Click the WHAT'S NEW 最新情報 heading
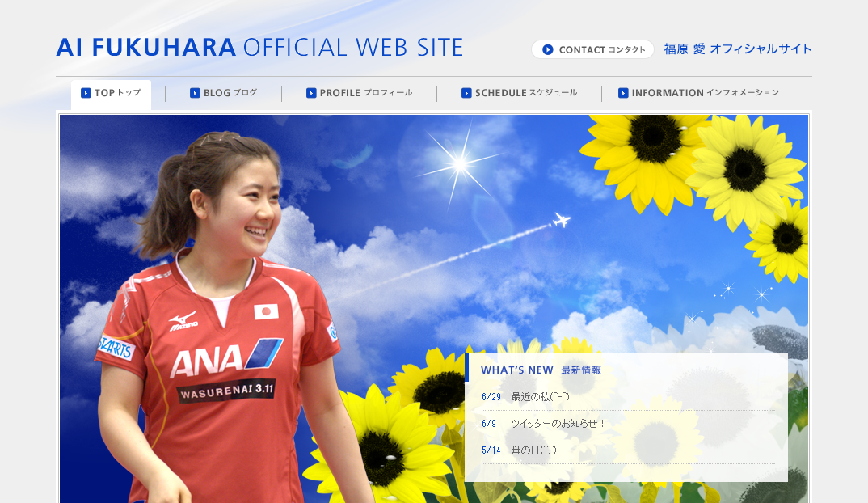Image resolution: width=868 pixels, height=503 pixels. pyautogui.click(x=541, y=370)
